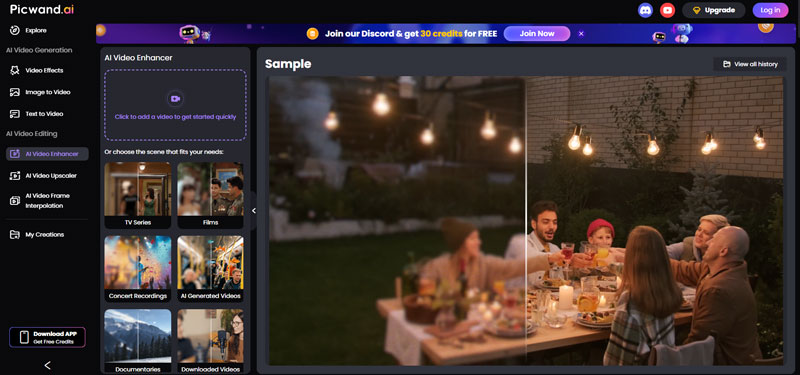Click the coin icon in the banner

[x=312, y=34]
